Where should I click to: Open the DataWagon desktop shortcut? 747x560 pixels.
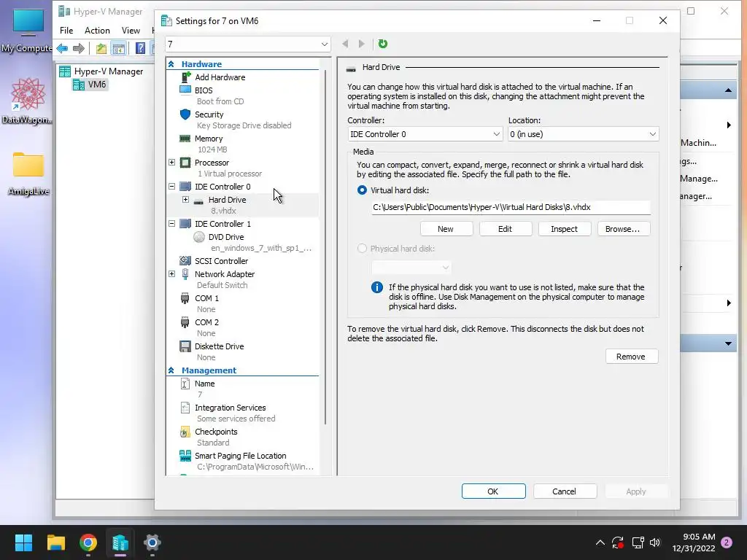click(x=28, y=101)
